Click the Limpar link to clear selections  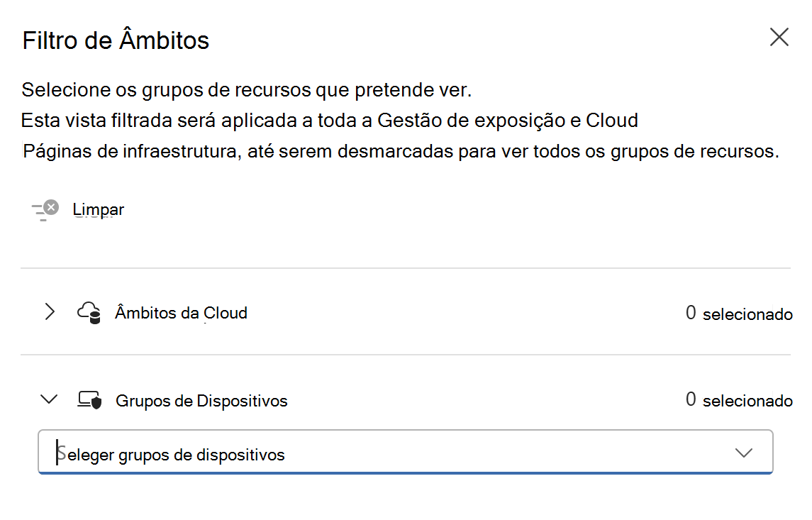tap(98, 209)
